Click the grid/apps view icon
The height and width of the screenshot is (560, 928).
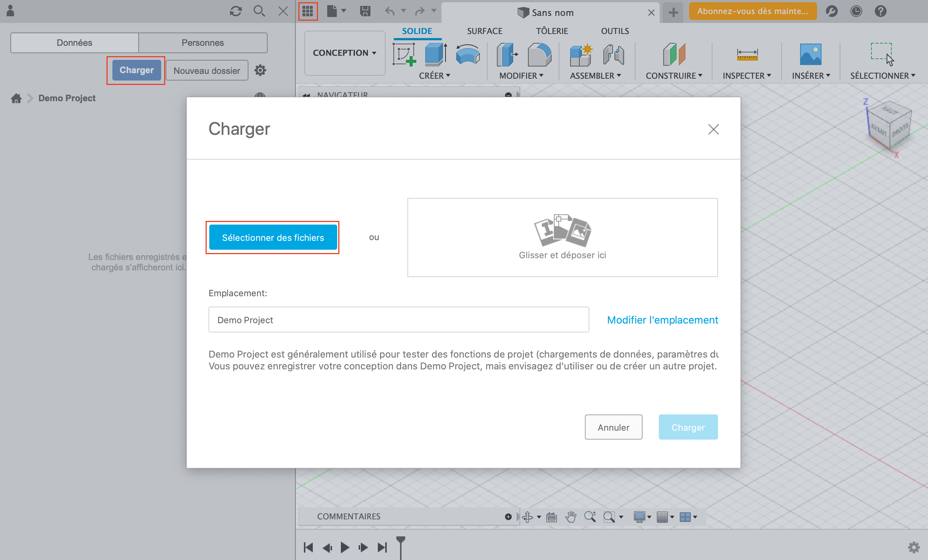pyautogui.click(x=308, y=11)
